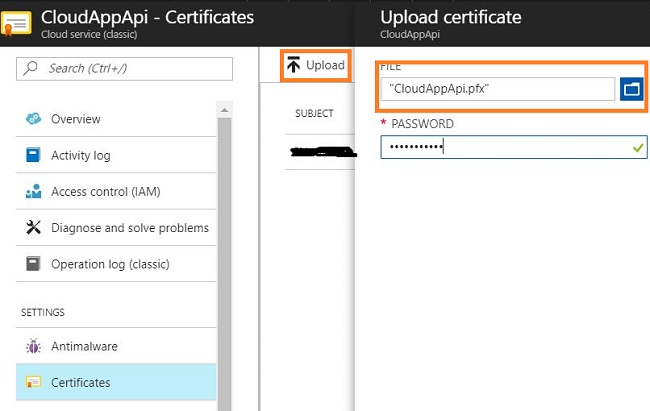Viewport: 650px width, 411px height.
Task: Click the Operation log (classic) icon
Action: coord(31,264)
